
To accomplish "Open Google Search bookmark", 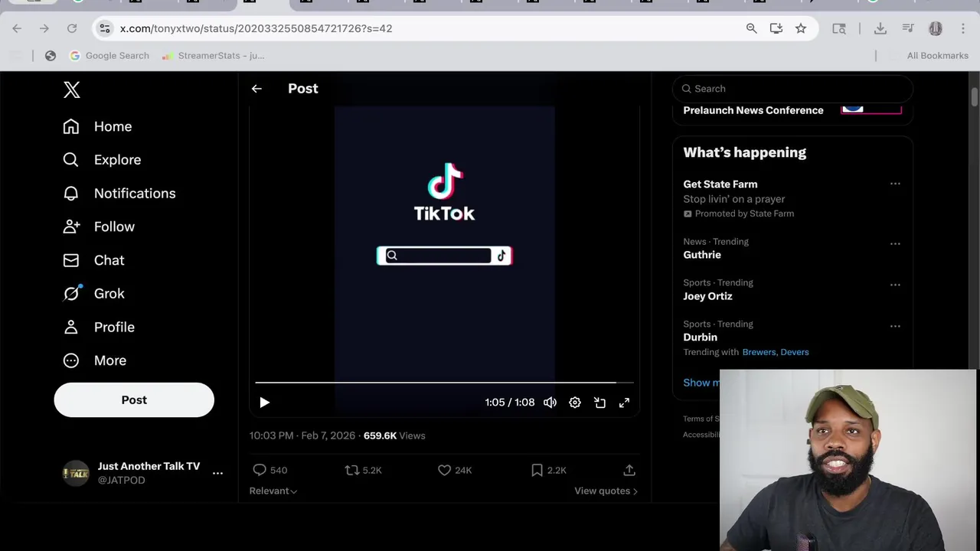I will click(109, 56).
